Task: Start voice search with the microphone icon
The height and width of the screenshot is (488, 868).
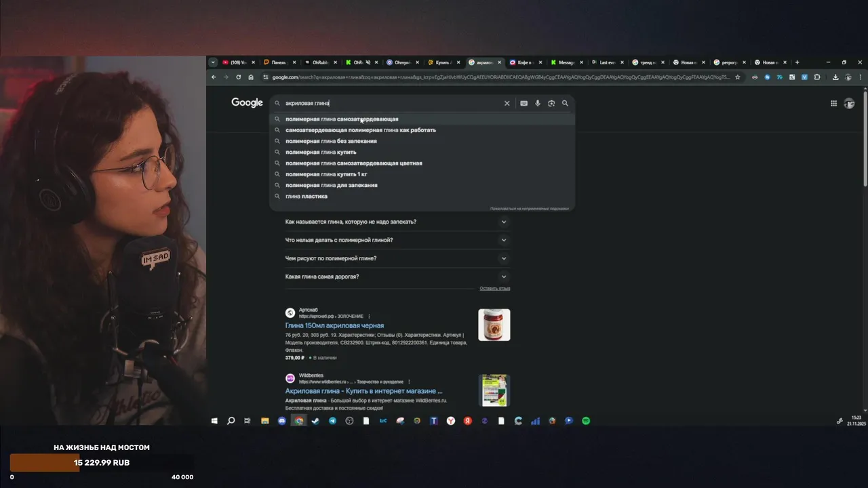Action: click(x=538, y=103)
